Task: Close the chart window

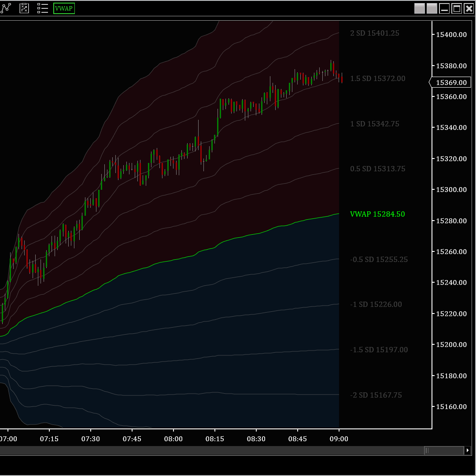Action: pyautogui.click(x=469, y=8)
